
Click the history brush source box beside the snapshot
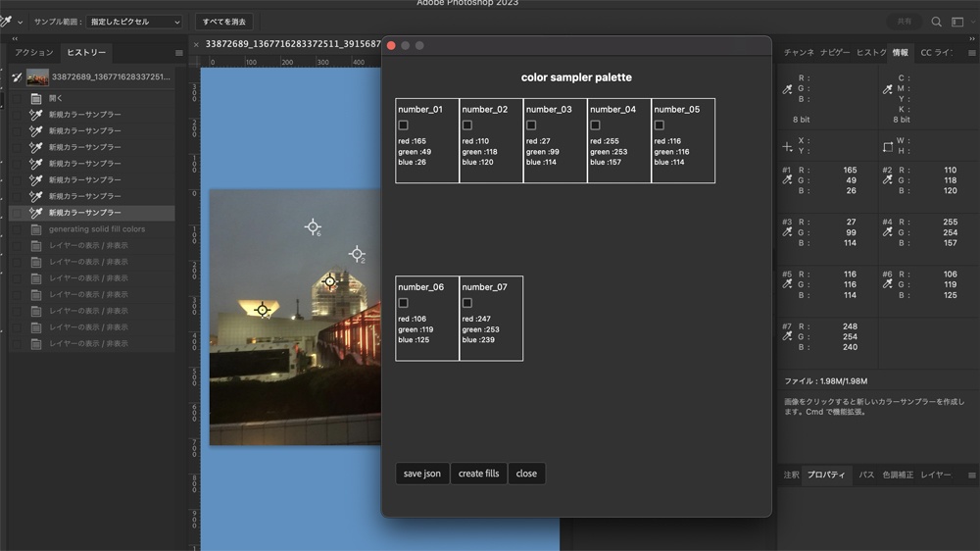pyautogui.click(x=17, y=76)
